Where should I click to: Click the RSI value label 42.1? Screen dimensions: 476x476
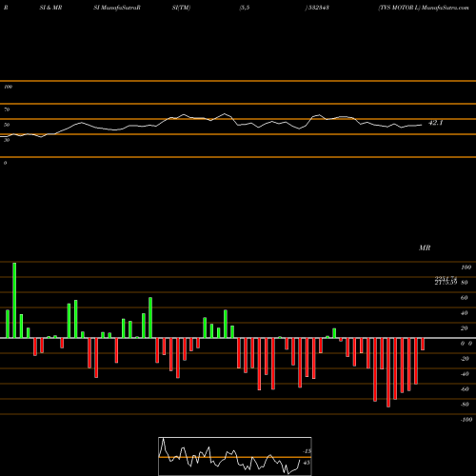click(435, 123)
